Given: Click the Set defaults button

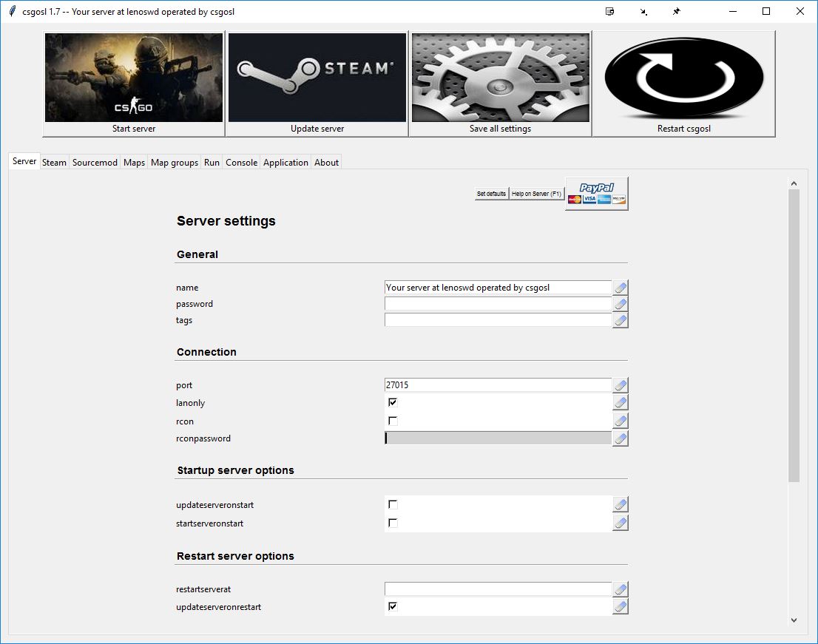Looking at the screenshot, I should pos(491,194).
